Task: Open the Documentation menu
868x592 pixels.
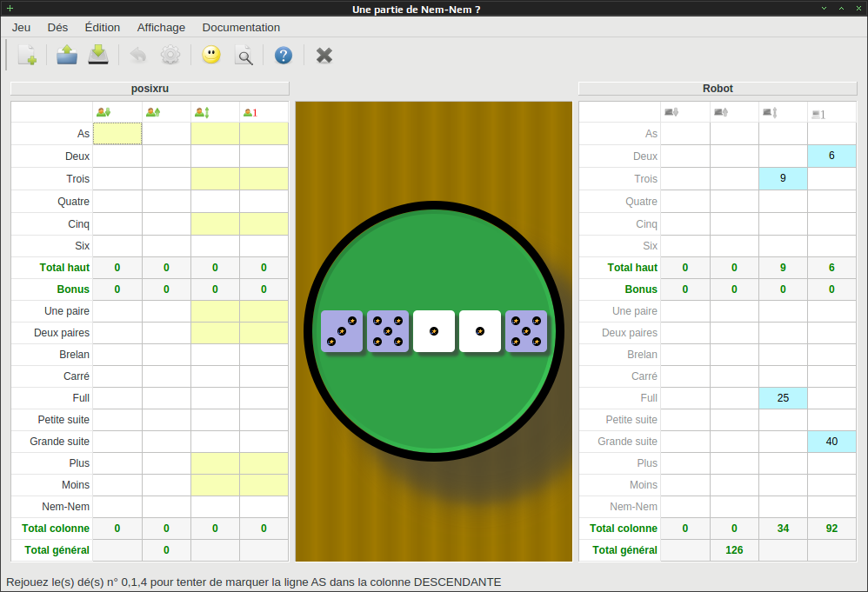Action: [241, 28]
